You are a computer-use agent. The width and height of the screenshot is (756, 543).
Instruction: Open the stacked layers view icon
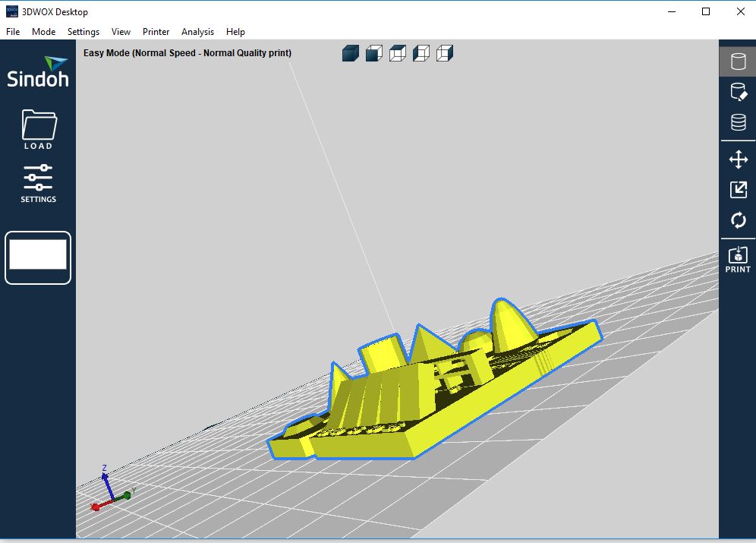738,122
